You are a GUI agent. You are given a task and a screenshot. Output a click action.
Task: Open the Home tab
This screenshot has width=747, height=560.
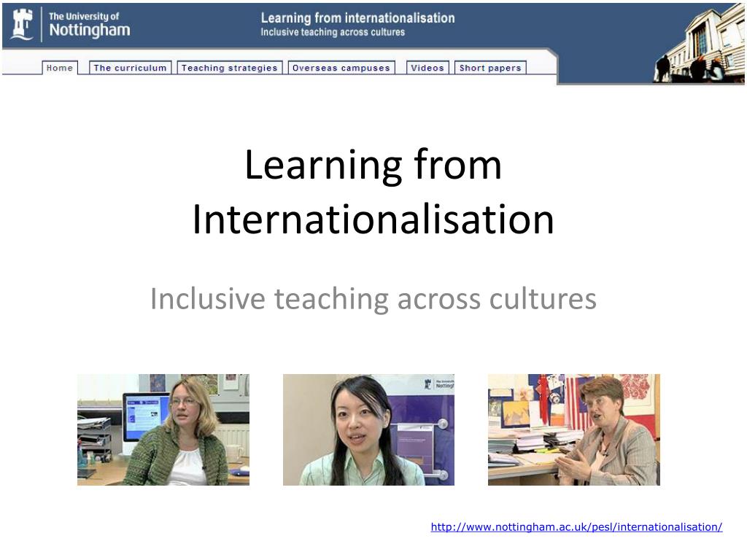60,68
